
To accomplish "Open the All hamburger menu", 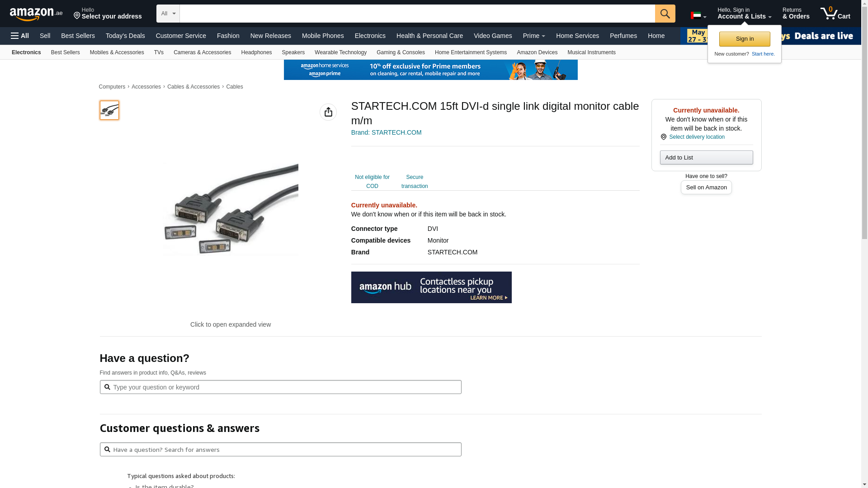I will (20, 36).
